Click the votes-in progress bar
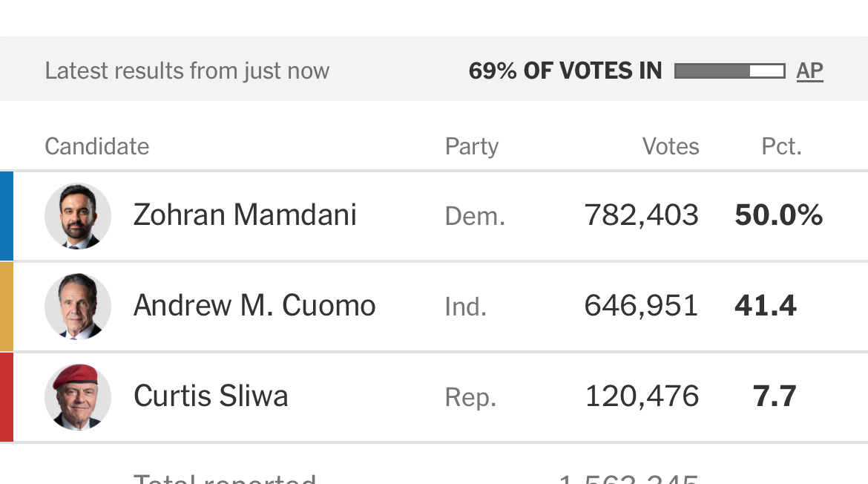This screenshot has width=868, height=484. pyautogui.click(x=729, y=71)
